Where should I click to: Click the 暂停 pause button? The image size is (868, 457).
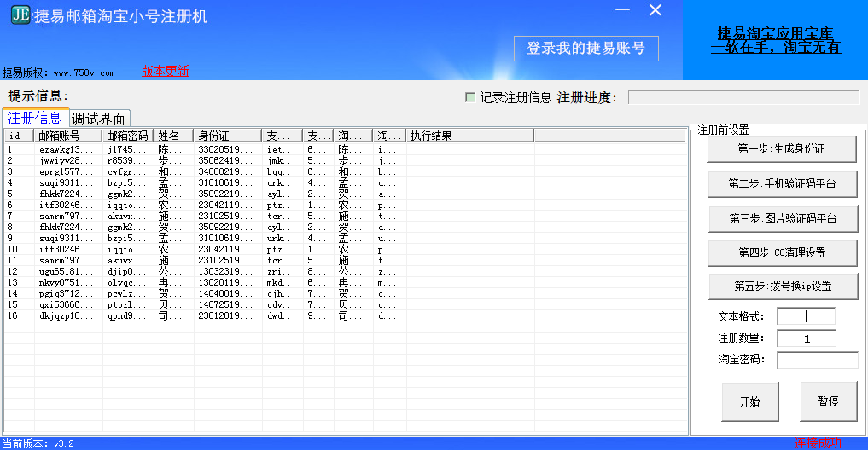(828, 401)
